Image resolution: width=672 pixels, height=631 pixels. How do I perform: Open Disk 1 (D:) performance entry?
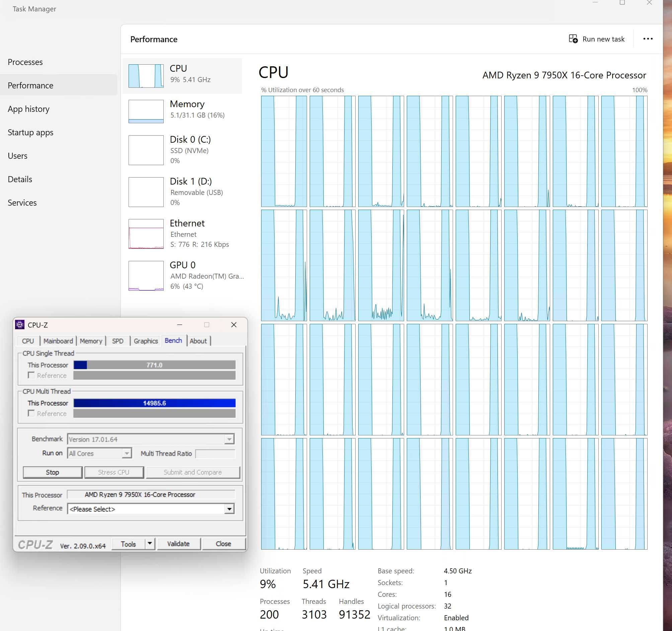pos(182,191)
